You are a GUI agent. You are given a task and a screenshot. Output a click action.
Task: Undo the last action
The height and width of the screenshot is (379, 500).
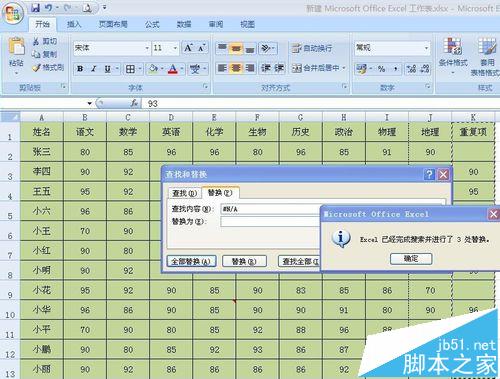(x=49, y=8)
